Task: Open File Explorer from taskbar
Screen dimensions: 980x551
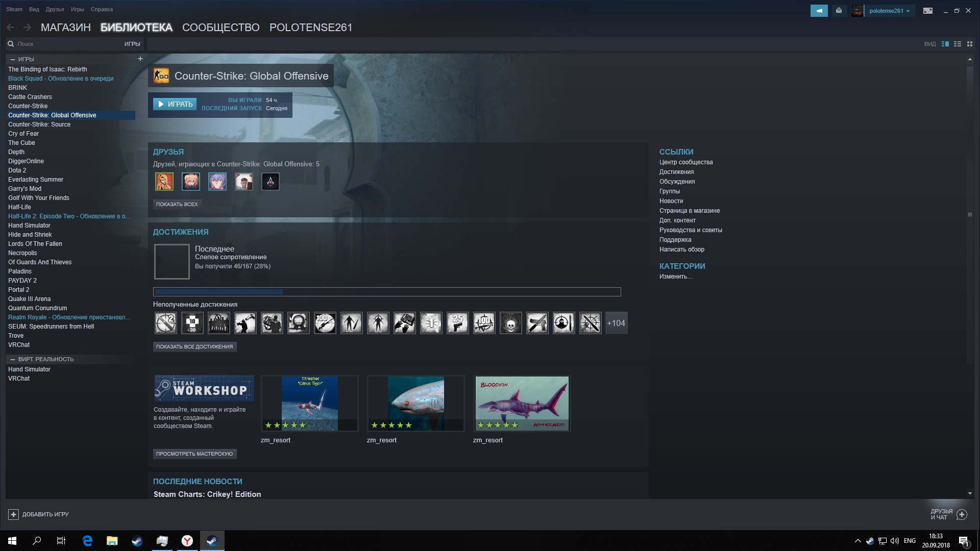Action: [112, 541]
